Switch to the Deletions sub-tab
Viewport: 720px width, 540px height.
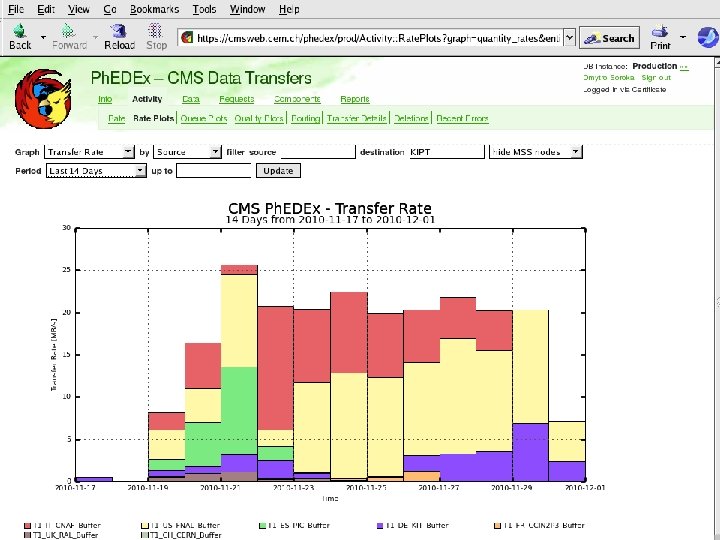411,118
